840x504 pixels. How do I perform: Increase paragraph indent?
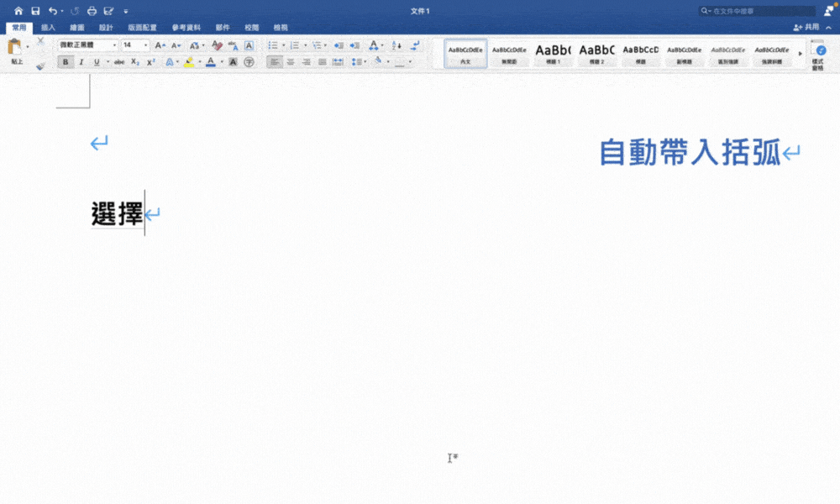[x=354, y=45]
